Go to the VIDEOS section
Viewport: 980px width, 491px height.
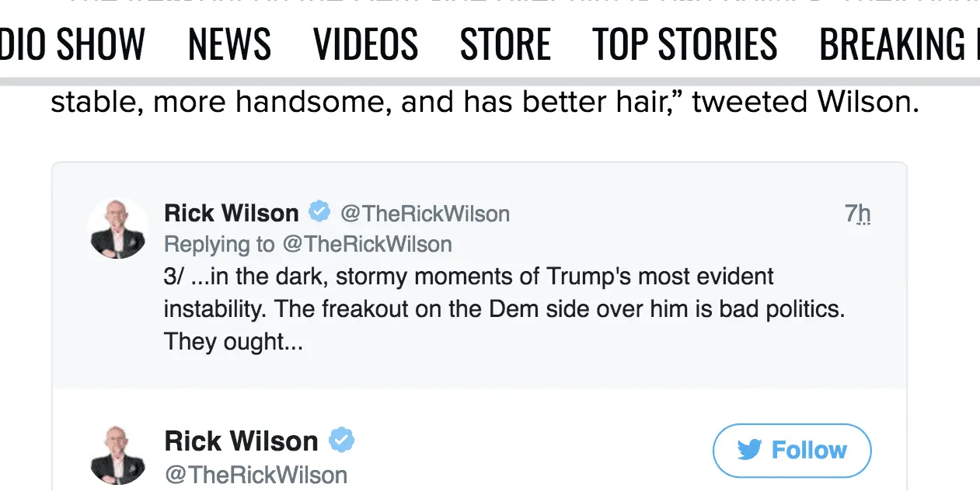coord(365,44)
